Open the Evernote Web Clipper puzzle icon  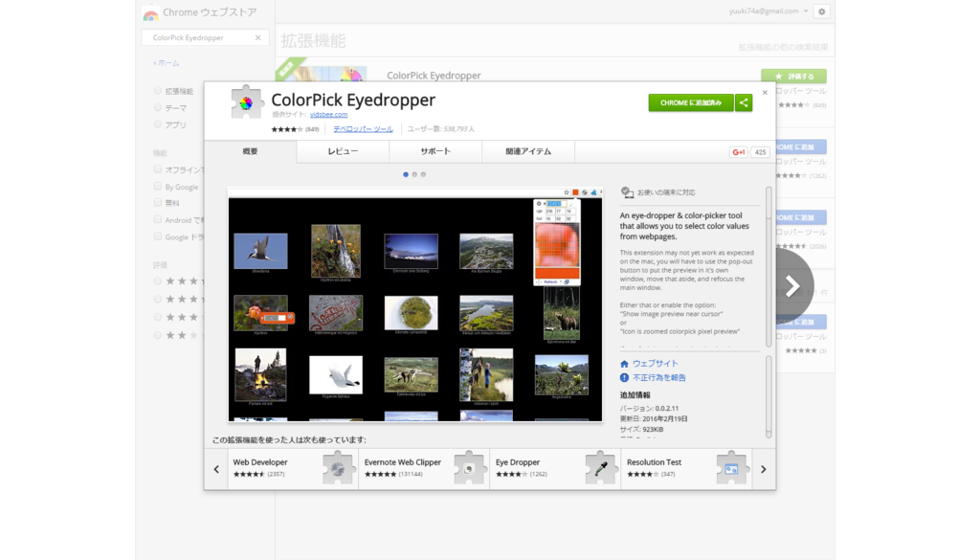(469, 467)
